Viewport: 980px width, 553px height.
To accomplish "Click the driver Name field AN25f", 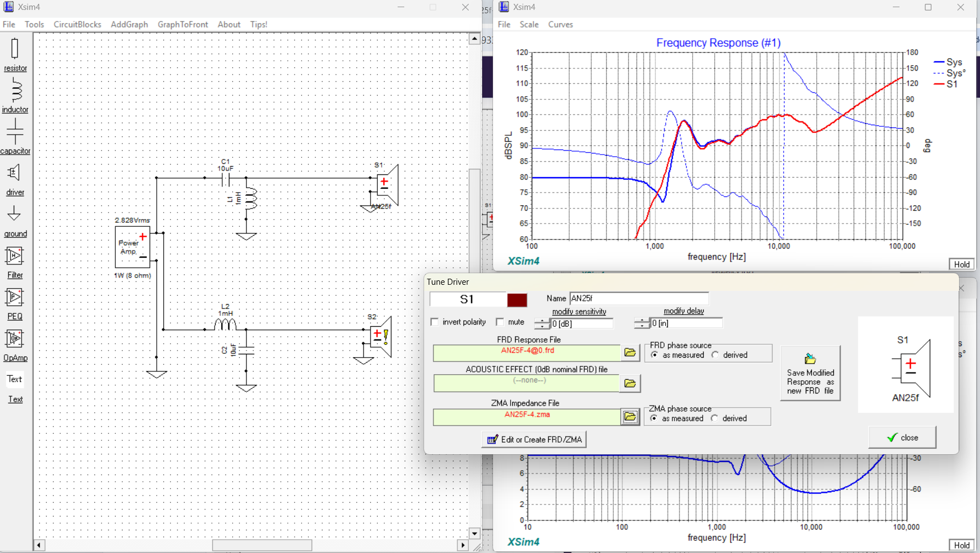I will 639,299.
